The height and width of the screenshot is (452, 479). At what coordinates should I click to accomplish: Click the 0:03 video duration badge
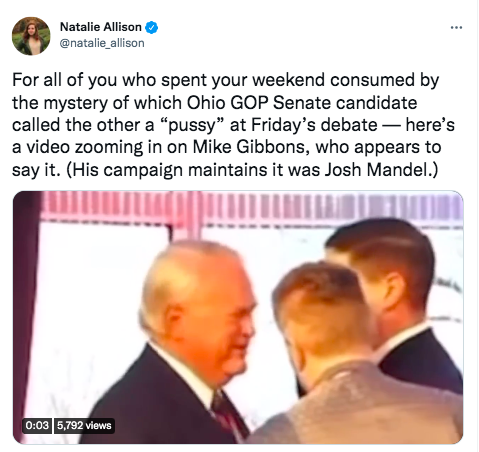[x=37, y=425]
